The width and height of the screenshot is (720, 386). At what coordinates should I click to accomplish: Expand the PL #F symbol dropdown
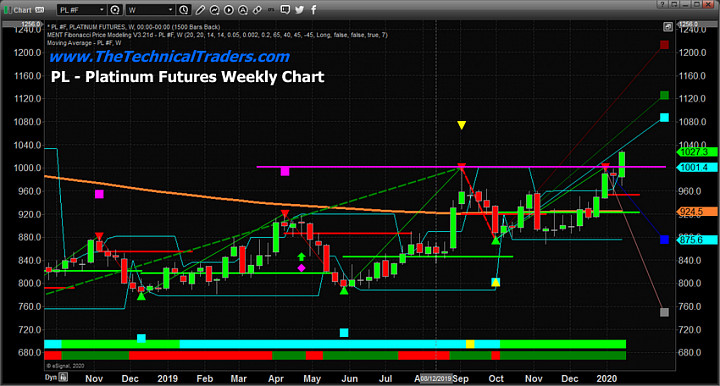(102, 10)
